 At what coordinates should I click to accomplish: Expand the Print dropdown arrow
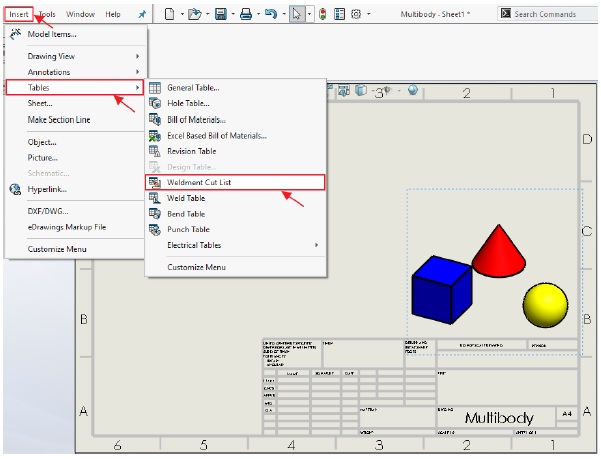(x=258, y=14)
